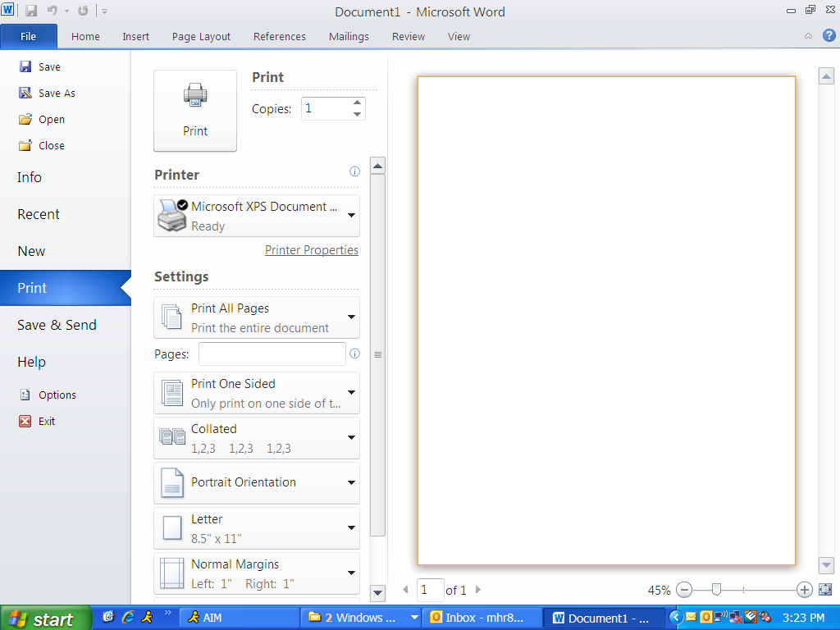Switch to the Inbox window on the taskbar
840x630 pixels.
point(482,618)
